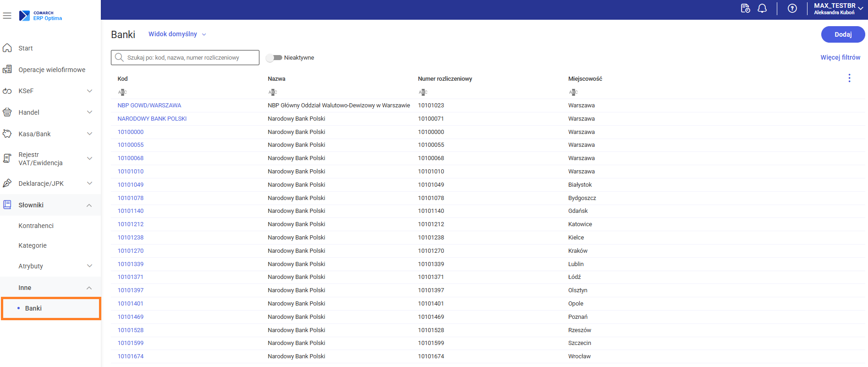Open the notifications bell icon
The width and height of the screenshot is (868, 367).
coord(762,9)
